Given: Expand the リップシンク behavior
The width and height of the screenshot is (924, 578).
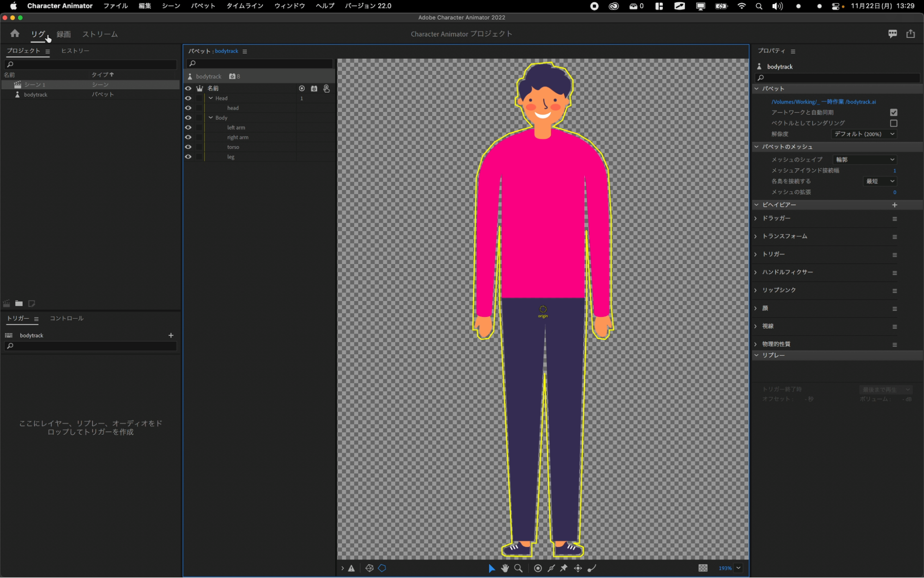Looking at the screenshot, I should coord(756,290).
